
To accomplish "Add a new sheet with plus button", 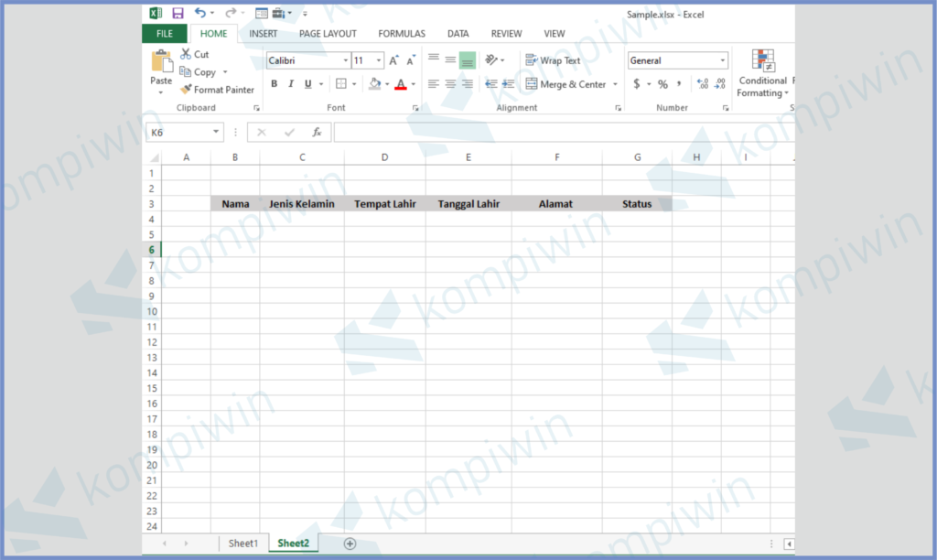I will click(x=350, y=544).
